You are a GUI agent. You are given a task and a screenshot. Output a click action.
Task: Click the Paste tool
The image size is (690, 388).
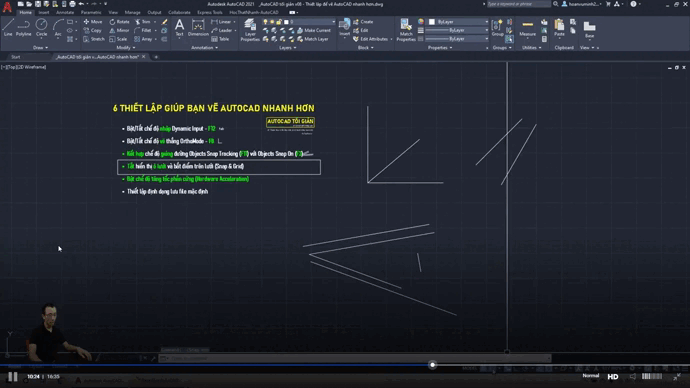[559, 27]
